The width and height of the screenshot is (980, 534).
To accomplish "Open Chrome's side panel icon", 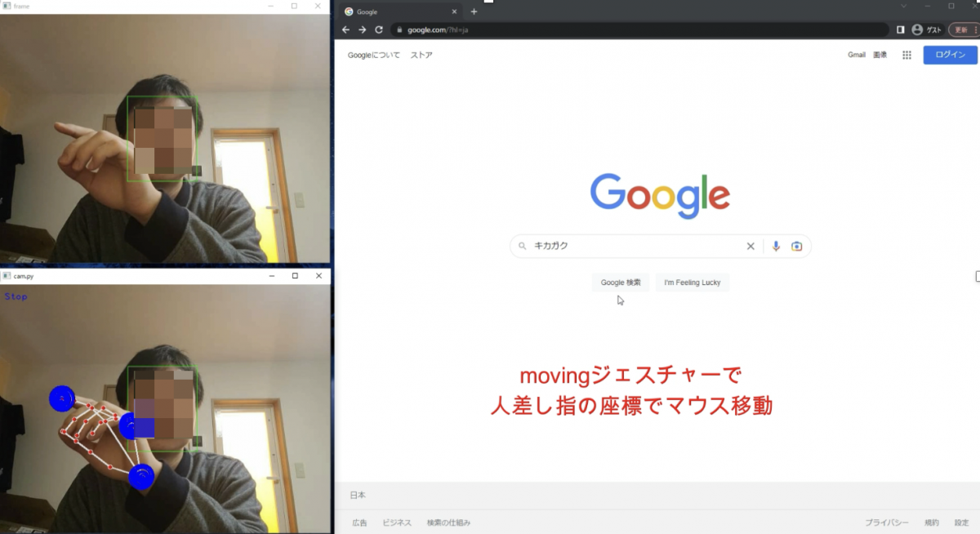I will point(900,29).
